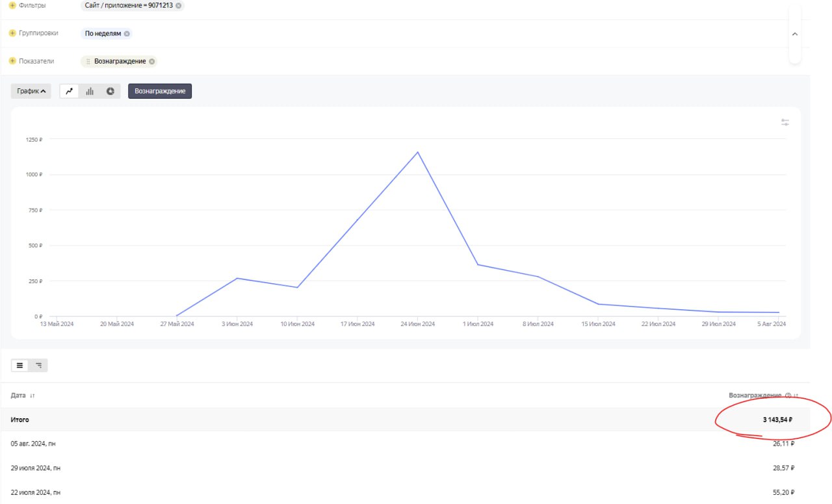The height and width of the screenshot is (504, 832).
Task: Click the plus icon next to Фильтры
Action: [12, 5]
